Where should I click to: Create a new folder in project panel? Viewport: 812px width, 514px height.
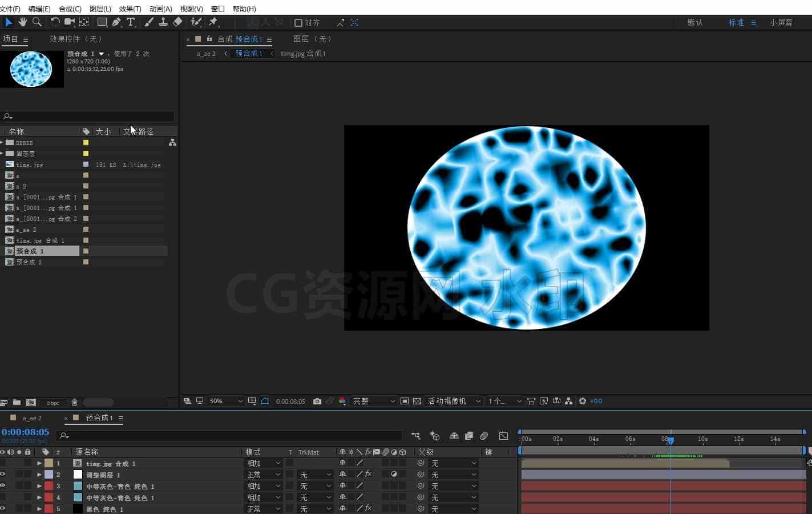[x=17, y=403]
